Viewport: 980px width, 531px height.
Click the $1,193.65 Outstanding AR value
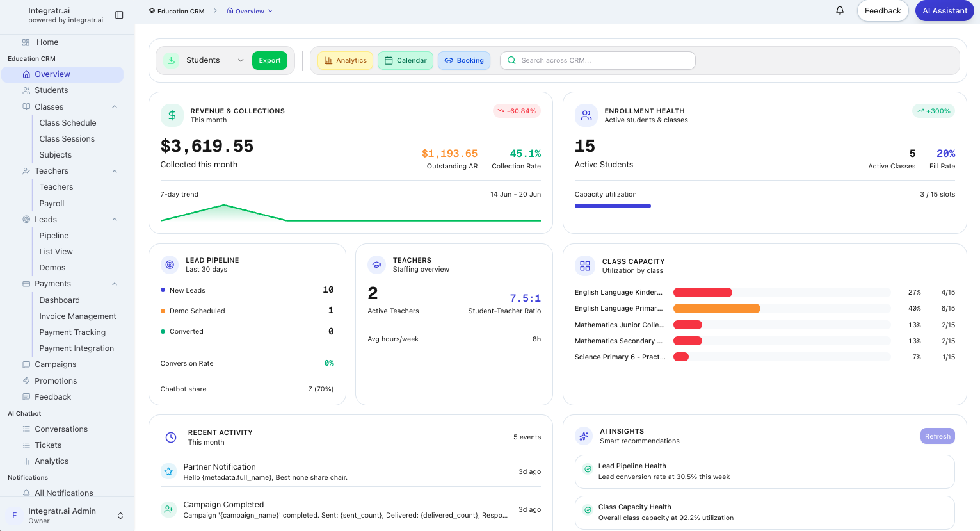pos(449,154)
